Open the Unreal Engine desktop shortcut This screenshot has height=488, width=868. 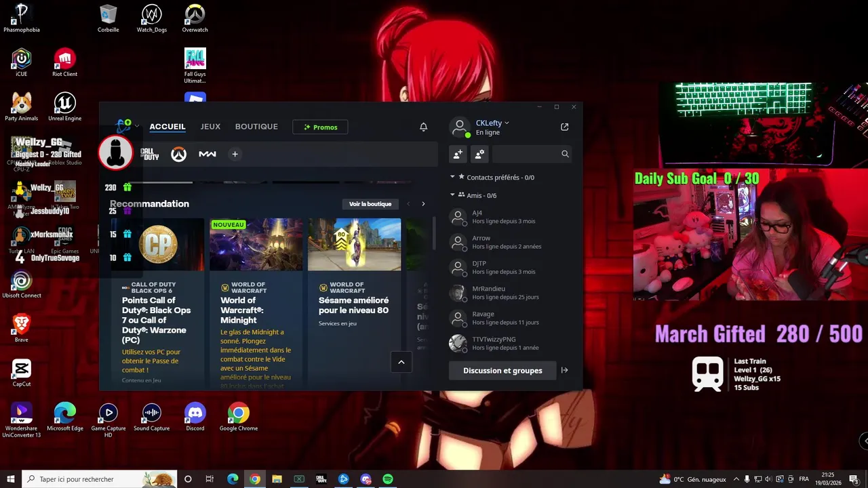click(65, 107)
